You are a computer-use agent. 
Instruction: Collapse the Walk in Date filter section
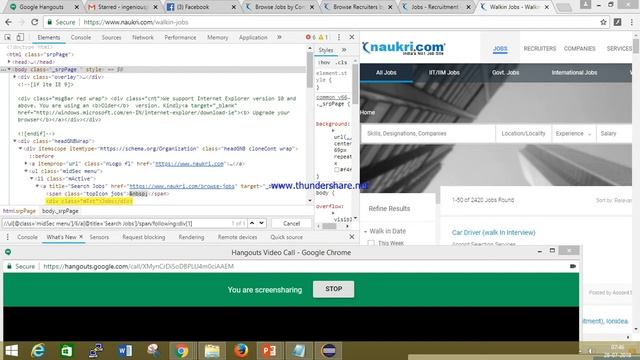tap(365, 231)
